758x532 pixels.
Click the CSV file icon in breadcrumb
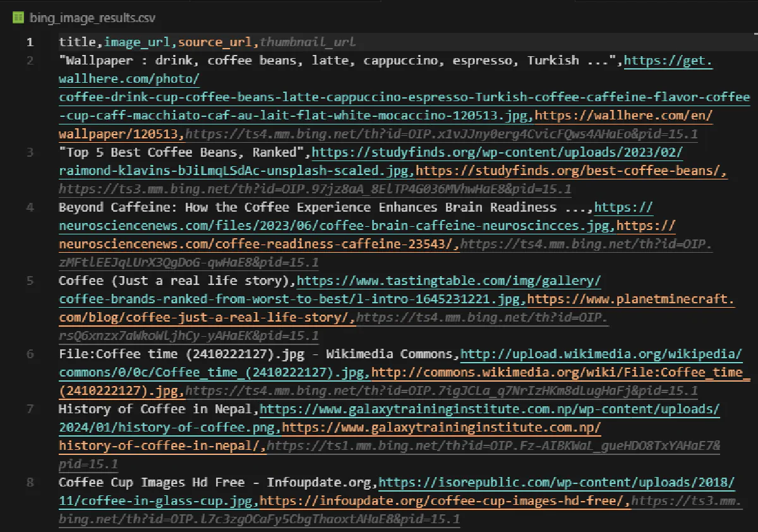point(18,18)
